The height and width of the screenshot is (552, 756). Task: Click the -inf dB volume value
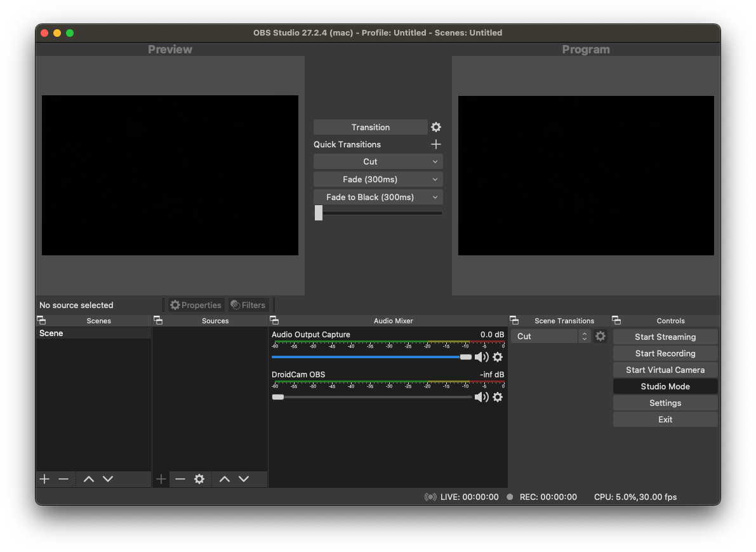point(492,374)
